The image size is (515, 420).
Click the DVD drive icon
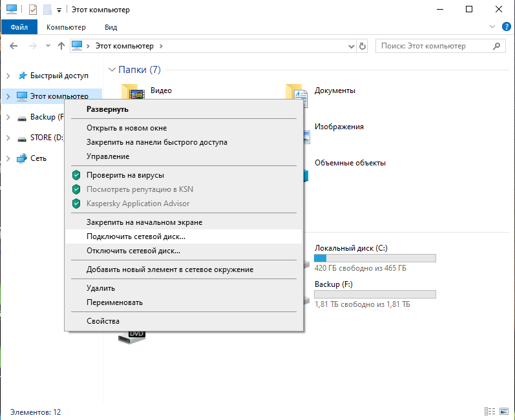pyautogui.click(x=132, y=337)
